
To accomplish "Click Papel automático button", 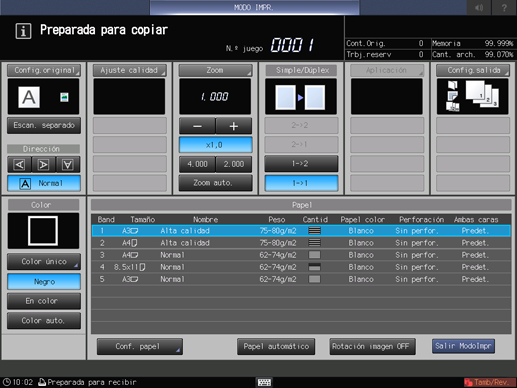I will pyautogui.click(x=276, y=347).
